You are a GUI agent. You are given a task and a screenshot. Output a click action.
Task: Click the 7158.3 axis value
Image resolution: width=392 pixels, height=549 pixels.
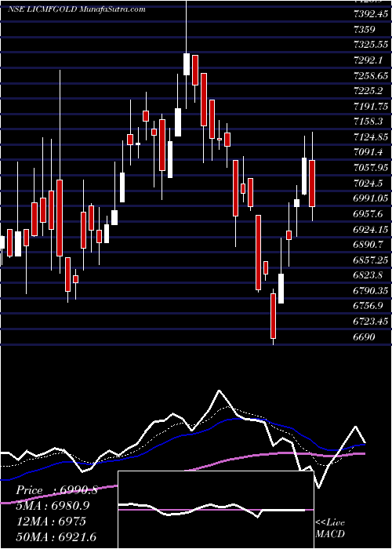(368, 122)
